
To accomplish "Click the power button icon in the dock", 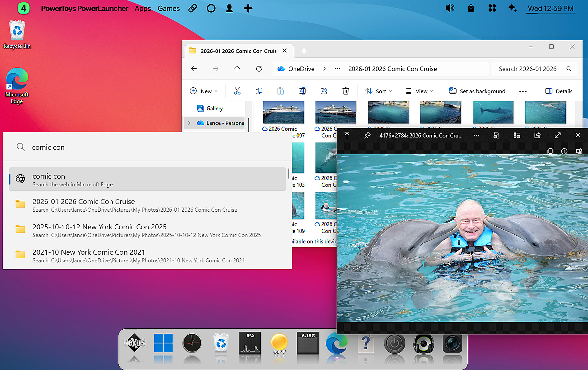I will pyautogui.click(x=395, y=343).
